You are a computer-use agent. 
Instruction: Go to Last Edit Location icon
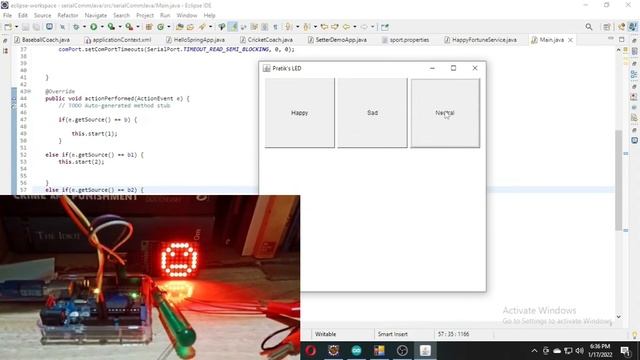click(324, 27)
